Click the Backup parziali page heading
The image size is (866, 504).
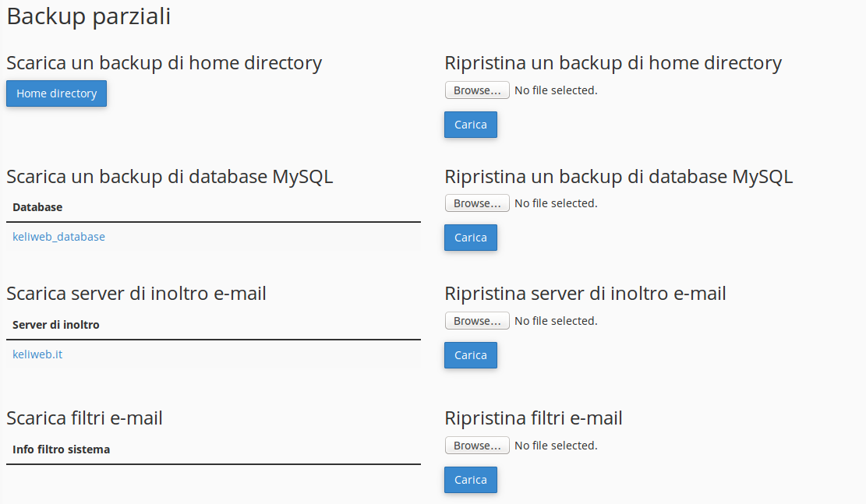tap(88, 16)
